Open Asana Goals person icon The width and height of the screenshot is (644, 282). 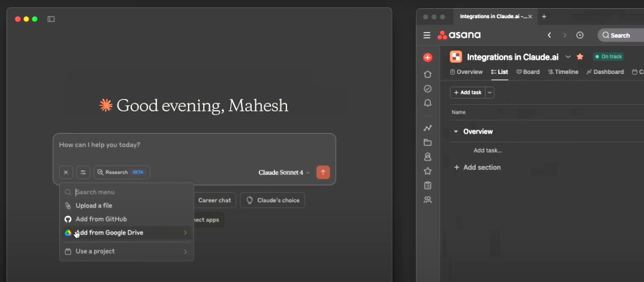427,156
